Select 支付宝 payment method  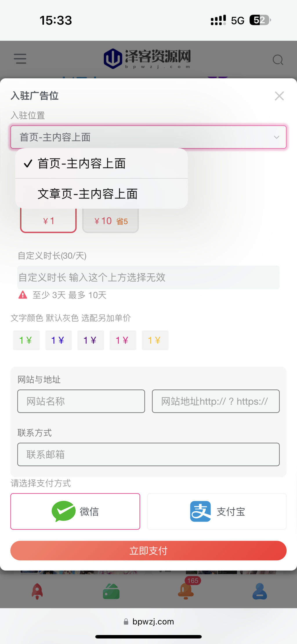pos(217,511)
